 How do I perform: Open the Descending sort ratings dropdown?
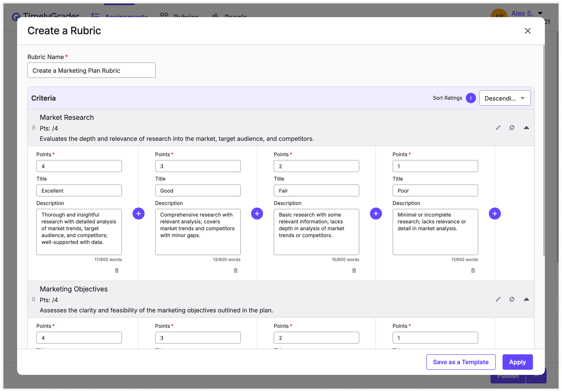point(505,98)
